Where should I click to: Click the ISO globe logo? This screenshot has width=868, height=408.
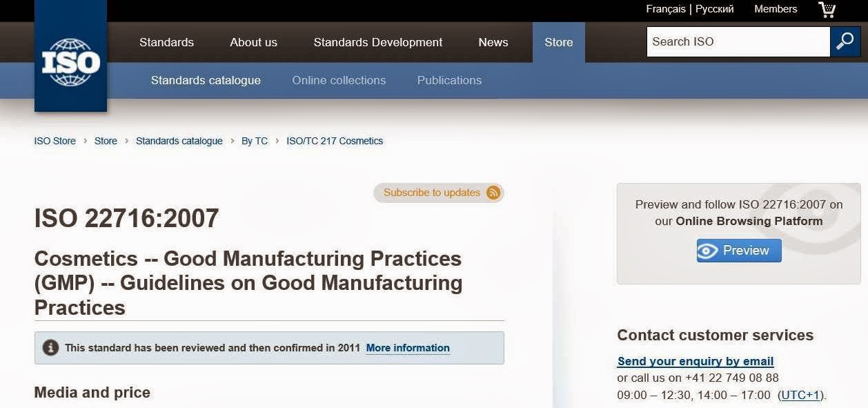(x=70, y=62)
